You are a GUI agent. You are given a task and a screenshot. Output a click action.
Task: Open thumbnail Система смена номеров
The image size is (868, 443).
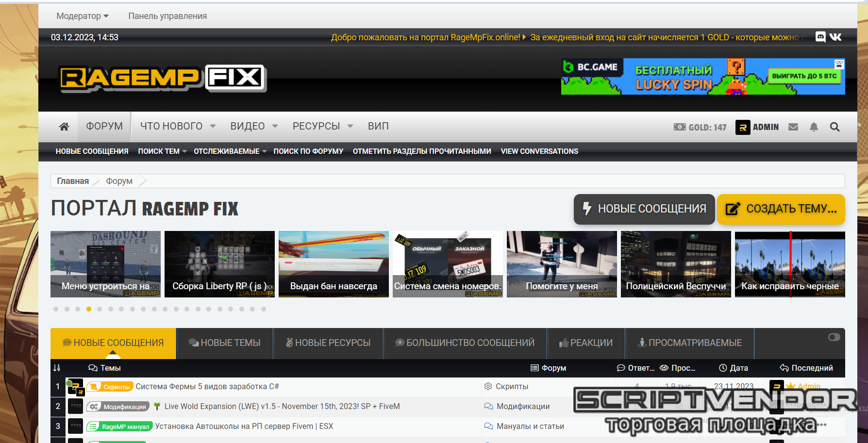click(x=448, y=264)
